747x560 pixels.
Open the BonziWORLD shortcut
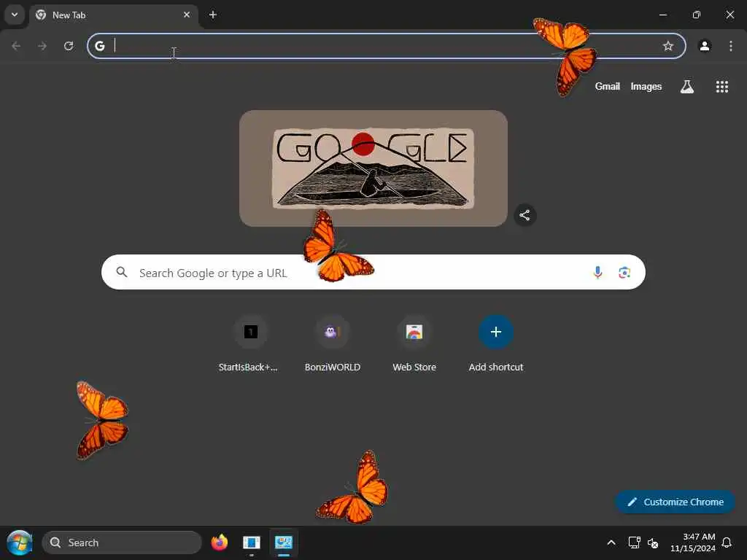[333, 344]
